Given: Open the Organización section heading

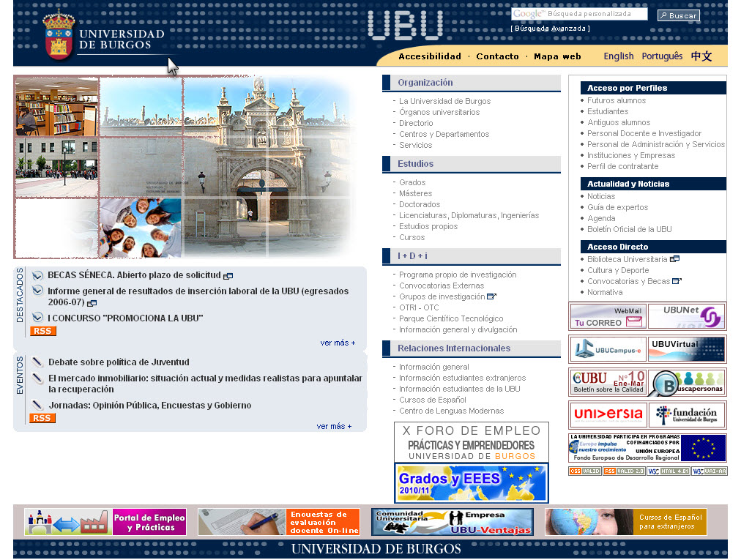Looking at the screenshot, I should [425, 83].
